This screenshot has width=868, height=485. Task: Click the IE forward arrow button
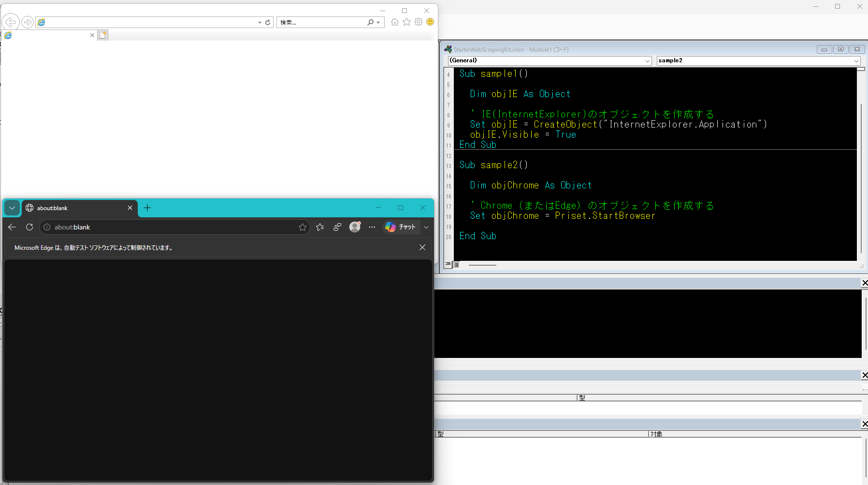[x=28, y=22]
